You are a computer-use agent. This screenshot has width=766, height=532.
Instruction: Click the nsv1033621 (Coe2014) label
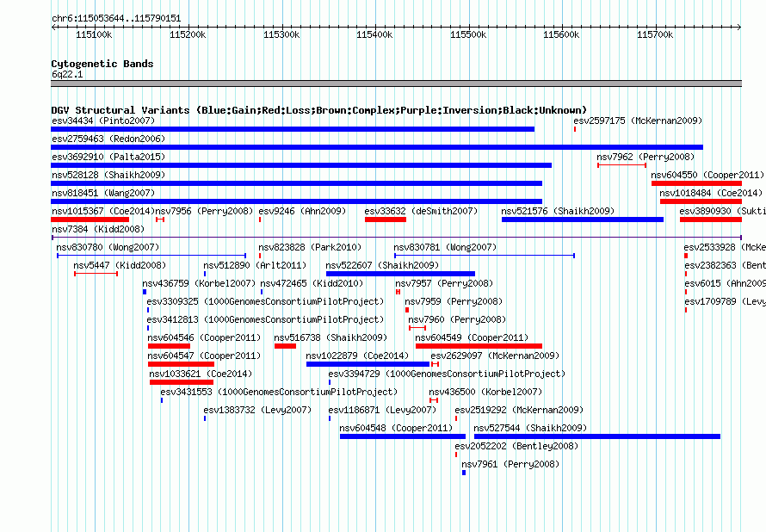[201, 374]
